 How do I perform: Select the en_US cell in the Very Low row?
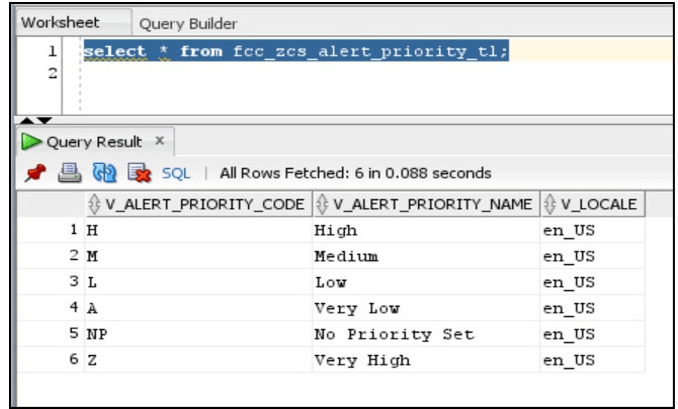pyautogui.click(x=592, y=308)
